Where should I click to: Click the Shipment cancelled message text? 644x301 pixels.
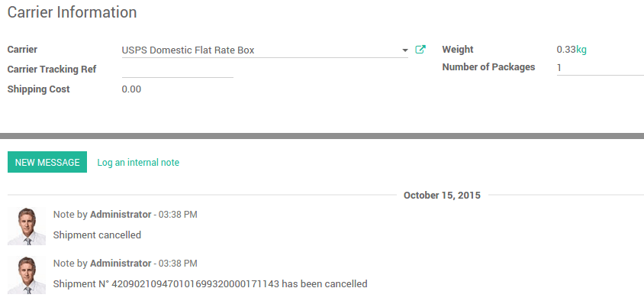tap(98, 235)
